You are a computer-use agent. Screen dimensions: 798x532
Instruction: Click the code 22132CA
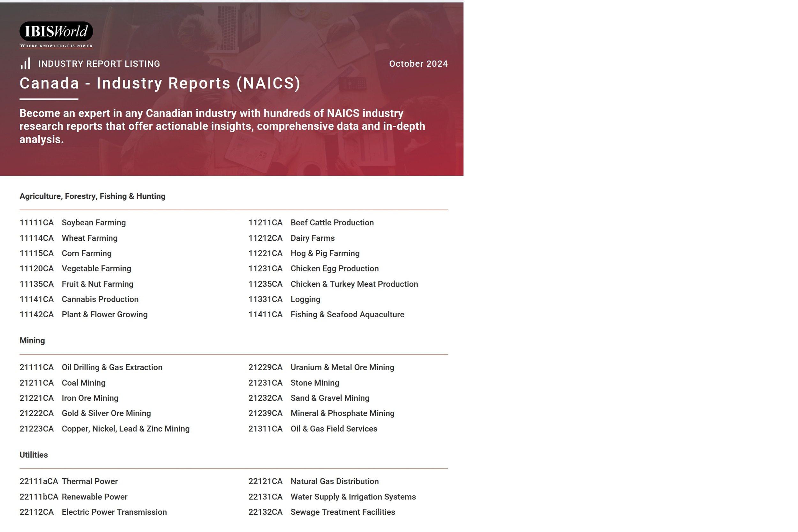tap(265, 512)
